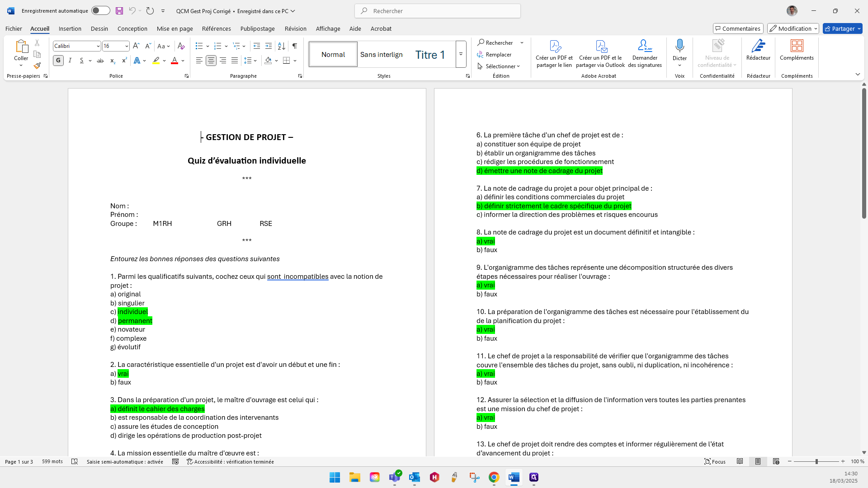Open the Références ribbon tab
This screenshot has height=488, width=868.
tap(216, 28)
